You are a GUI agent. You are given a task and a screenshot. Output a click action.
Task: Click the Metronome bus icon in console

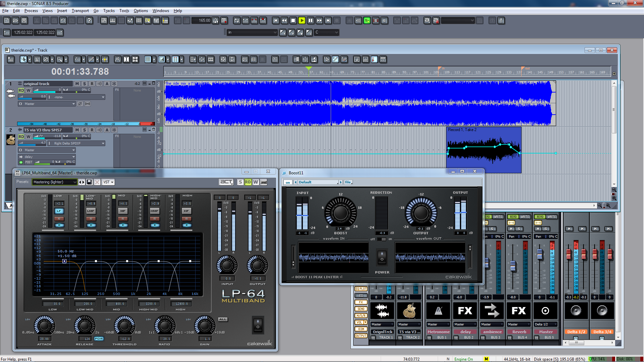[438, 311]
